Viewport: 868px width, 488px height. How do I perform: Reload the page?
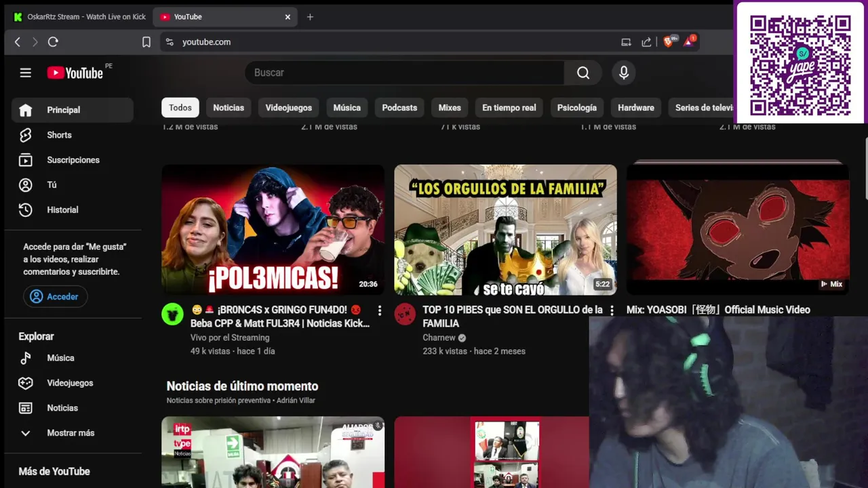tap(53, 42)
